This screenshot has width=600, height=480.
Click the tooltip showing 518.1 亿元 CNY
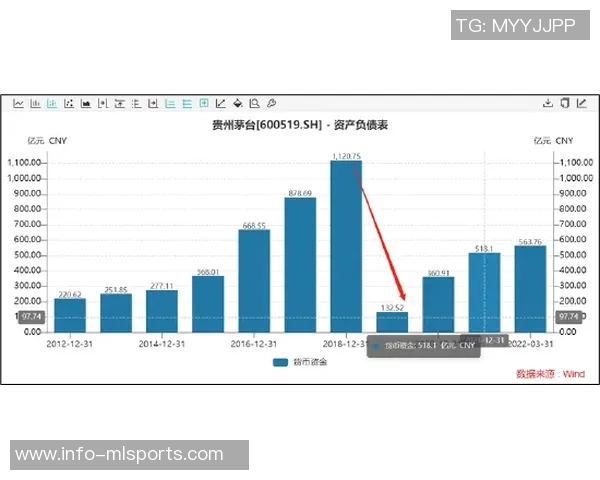[x=424, y=346]
